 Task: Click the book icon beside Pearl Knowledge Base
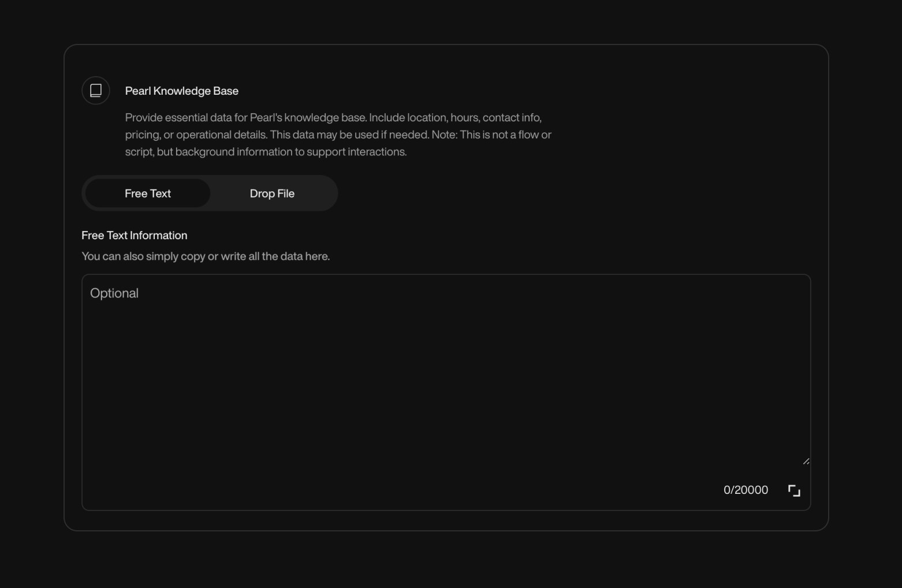tap(95, 90)
